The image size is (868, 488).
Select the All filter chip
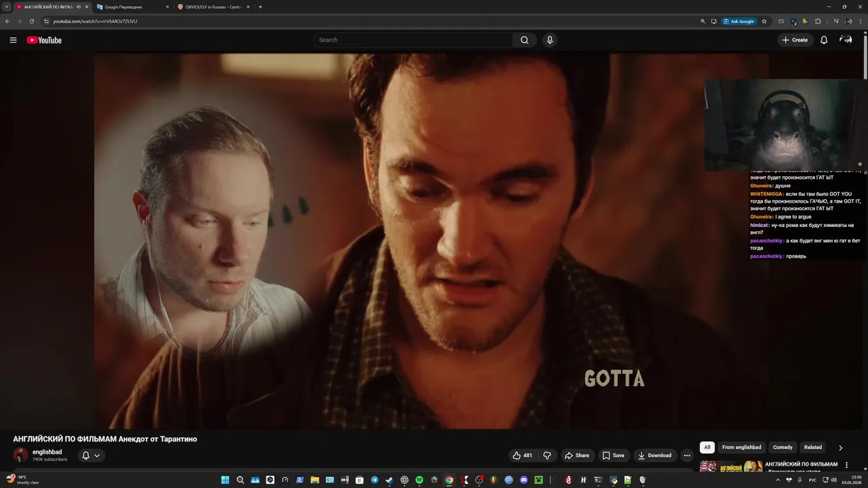click(x=707, y=447)
